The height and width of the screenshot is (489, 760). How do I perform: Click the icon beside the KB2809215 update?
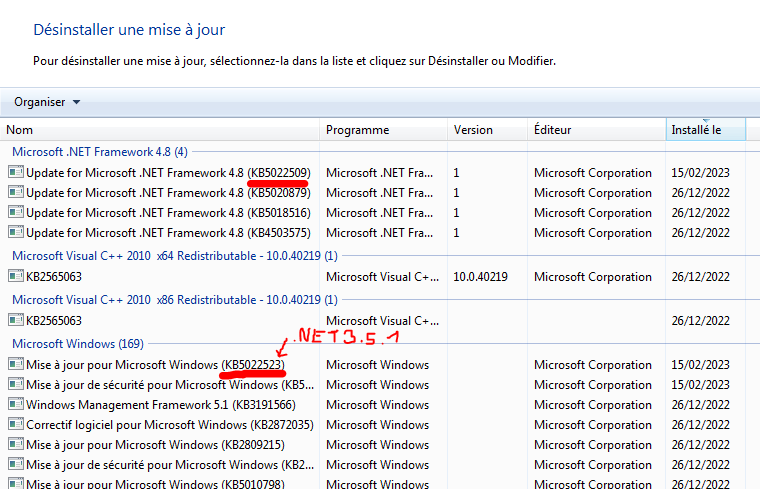[x=16, y=444]
